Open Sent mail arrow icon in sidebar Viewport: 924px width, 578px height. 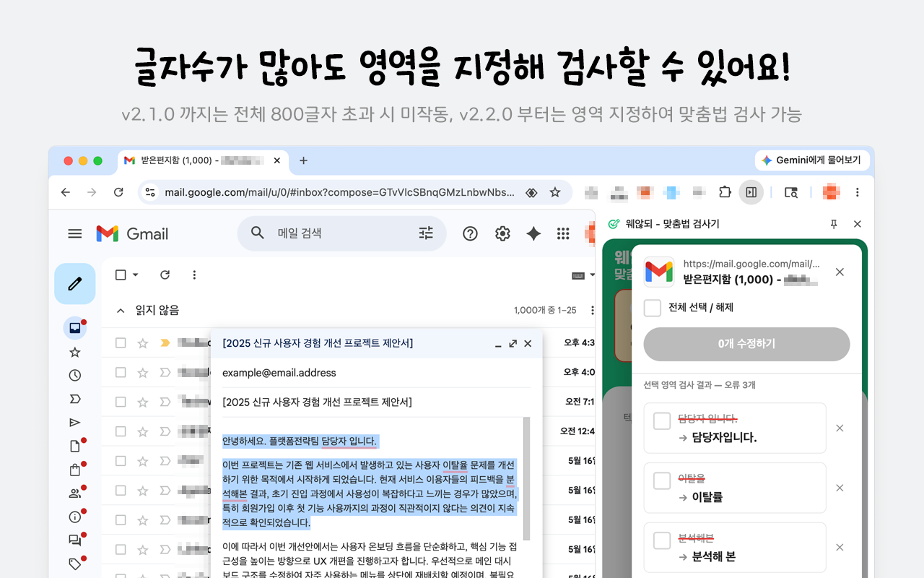coord(74,423)
